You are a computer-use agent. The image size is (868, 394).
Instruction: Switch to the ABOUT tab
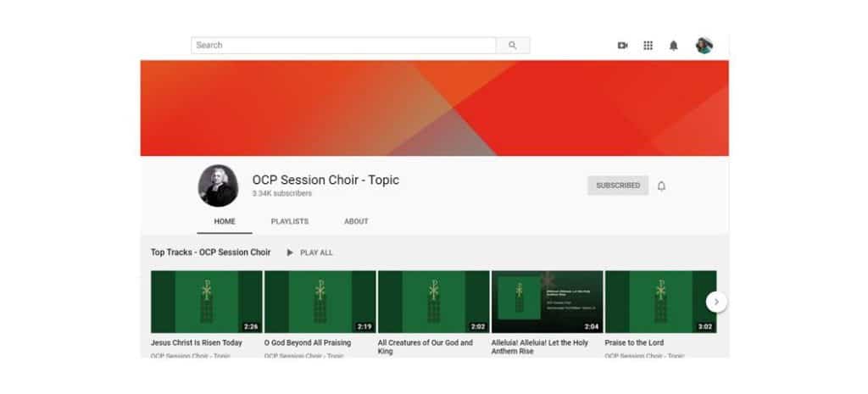[356, 221]
